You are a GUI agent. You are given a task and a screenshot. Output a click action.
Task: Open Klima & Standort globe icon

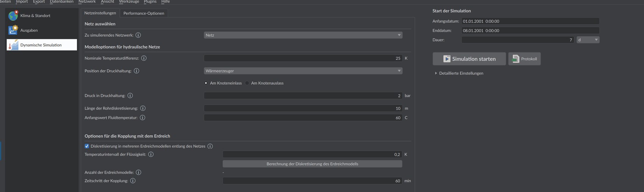point(13,15)
